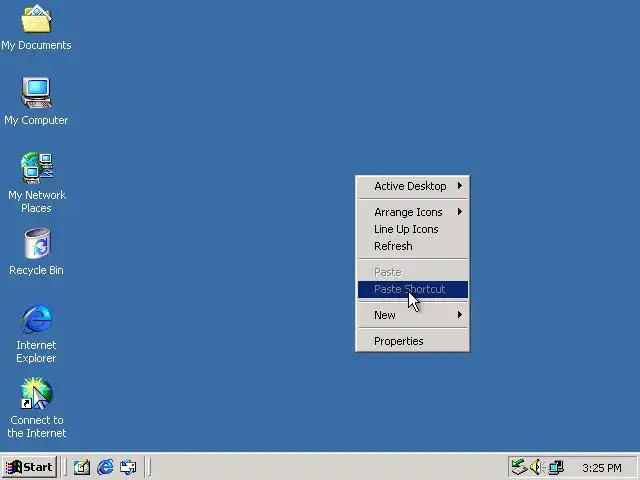Select the My Computer desktop icon

[36, 101]
